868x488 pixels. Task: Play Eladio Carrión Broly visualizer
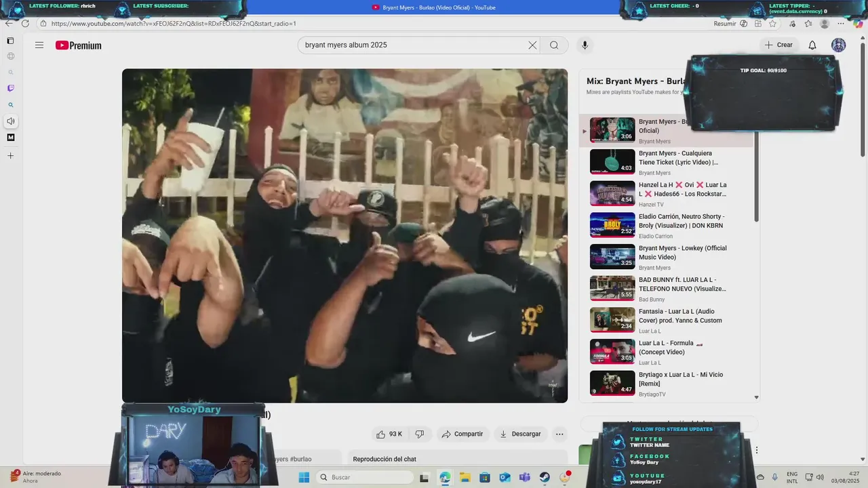(x=666, y=226)
